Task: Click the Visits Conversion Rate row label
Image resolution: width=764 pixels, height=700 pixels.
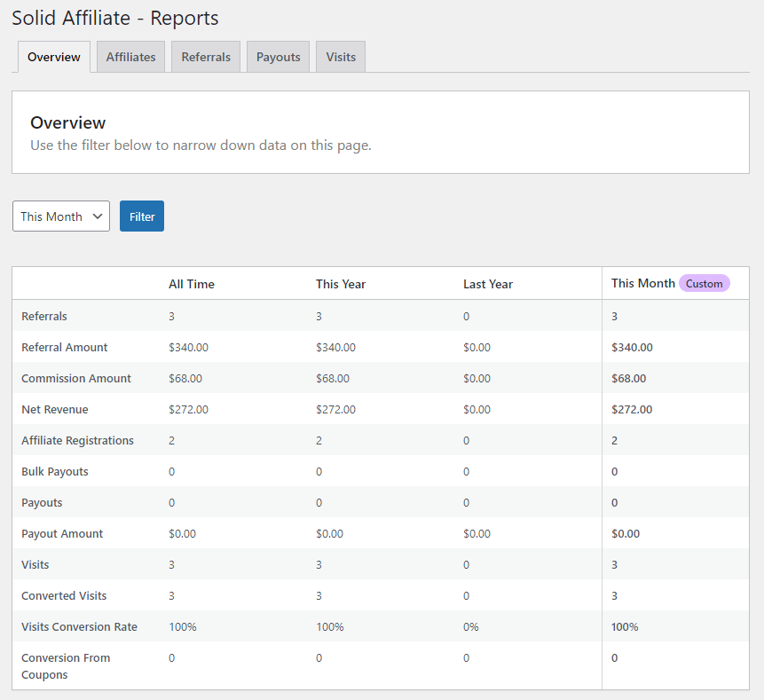Action: pos(79,626)
